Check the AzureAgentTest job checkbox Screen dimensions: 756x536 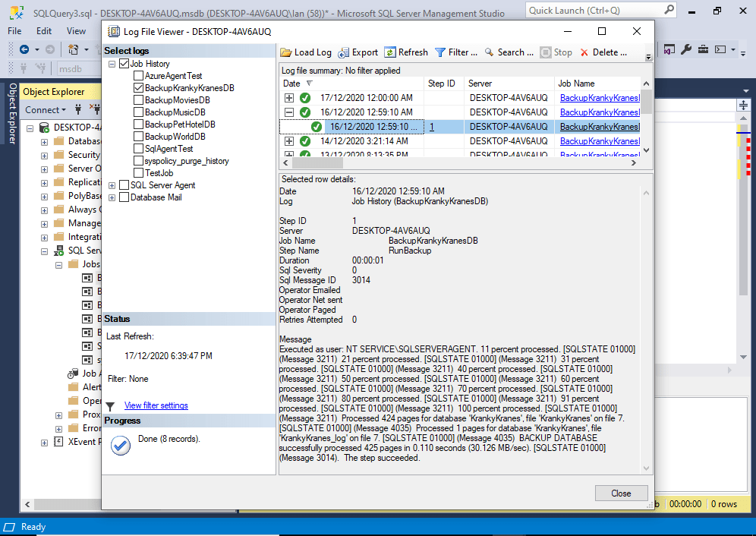tap(138, 76)
